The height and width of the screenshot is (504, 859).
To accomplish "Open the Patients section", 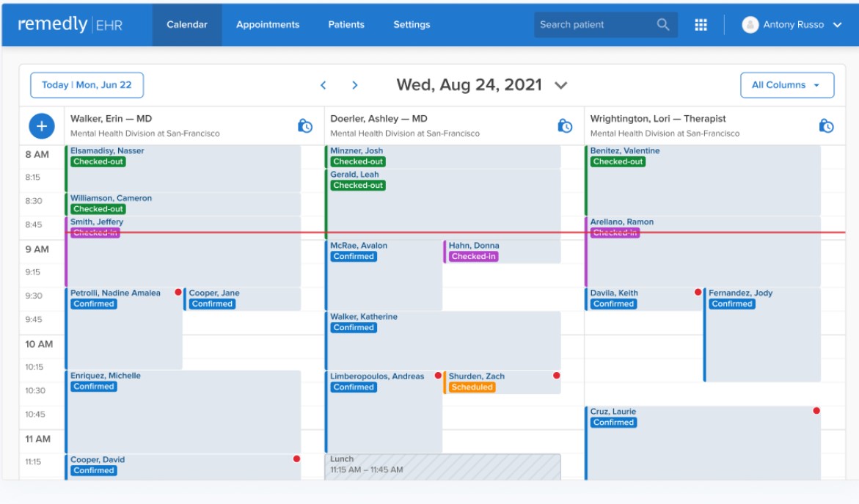I will click(346, 24).
